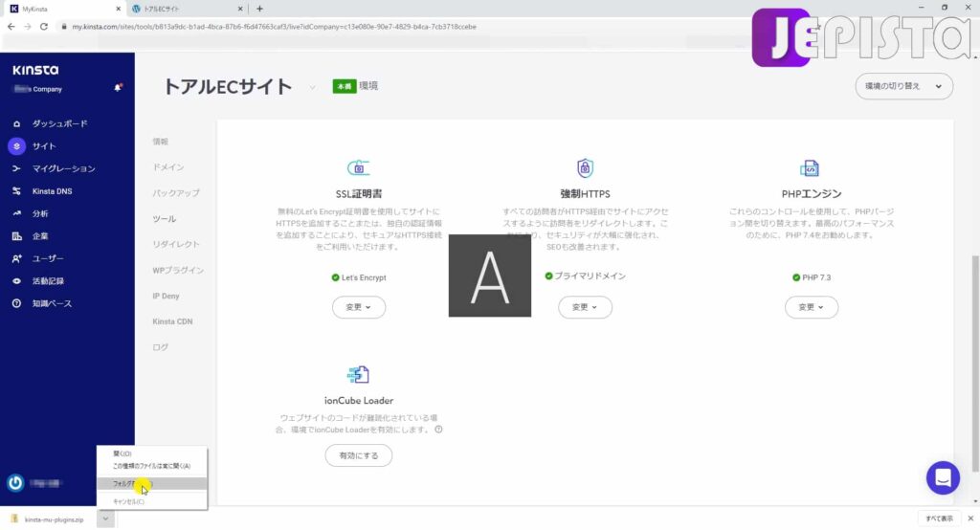Click the サイト layers icon
The width and height of the screenshot is (980, 530).
(17, 146)
